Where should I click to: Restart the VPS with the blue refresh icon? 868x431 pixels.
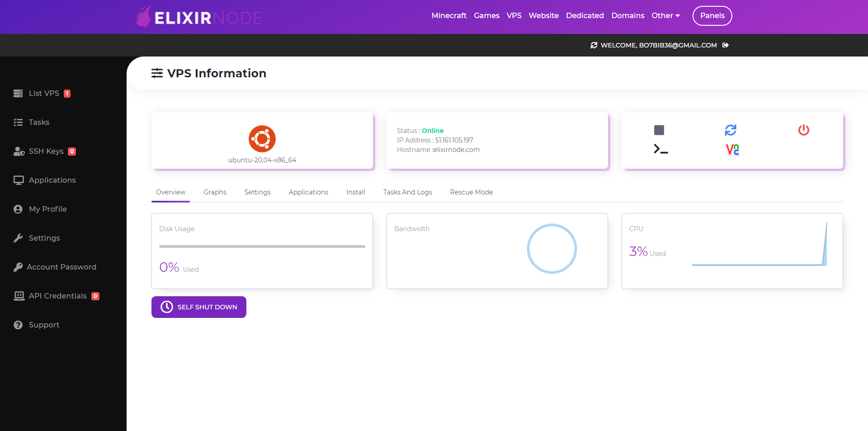[731, 130]
